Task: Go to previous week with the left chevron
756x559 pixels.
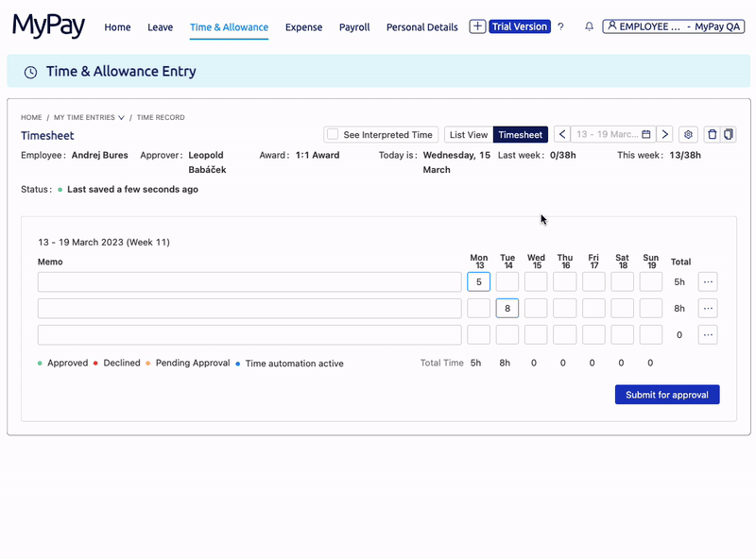Action: click(562, 134)
